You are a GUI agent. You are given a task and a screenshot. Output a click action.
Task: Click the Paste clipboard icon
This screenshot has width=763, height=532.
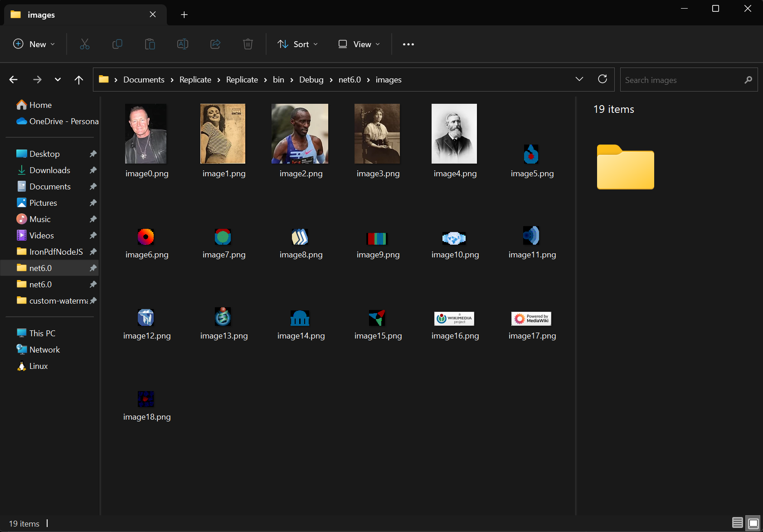pyautogui.click(x=150, y=44)
